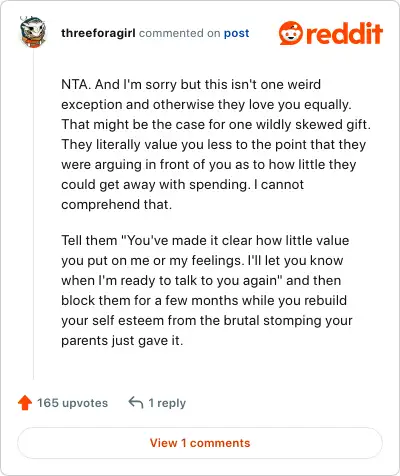
Task: Open the Reddit Snoo mascot logo
Action: click(291, 33)
